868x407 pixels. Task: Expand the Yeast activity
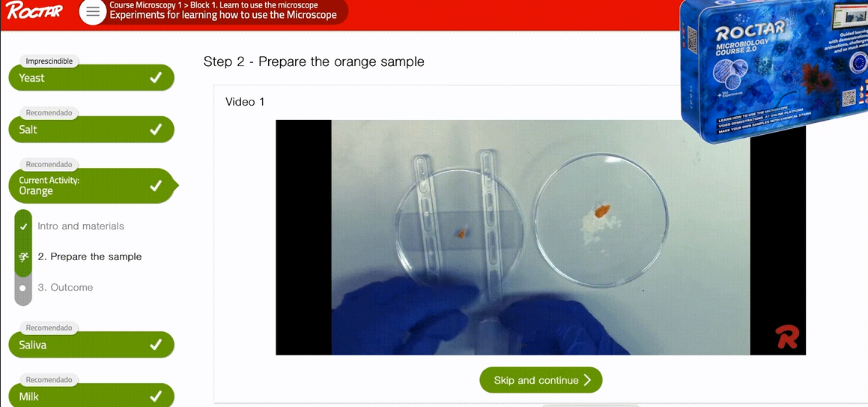click(91, 77)
